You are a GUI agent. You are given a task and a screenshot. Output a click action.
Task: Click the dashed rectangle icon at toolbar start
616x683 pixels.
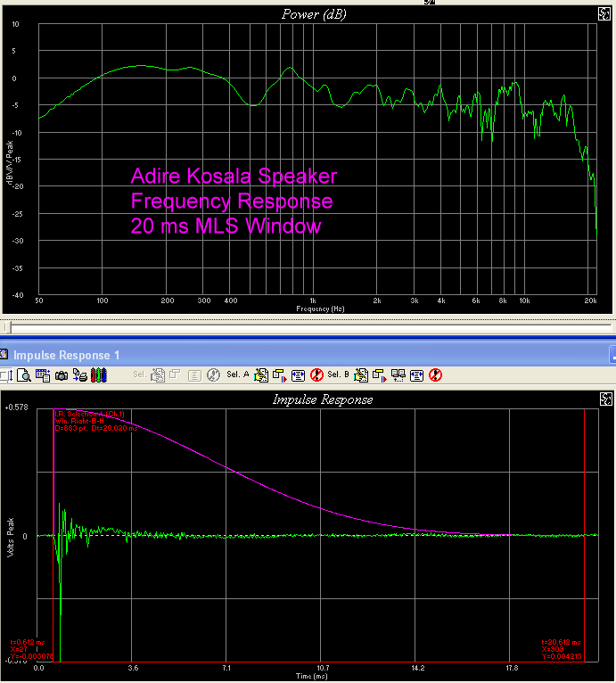click(7, 375)
